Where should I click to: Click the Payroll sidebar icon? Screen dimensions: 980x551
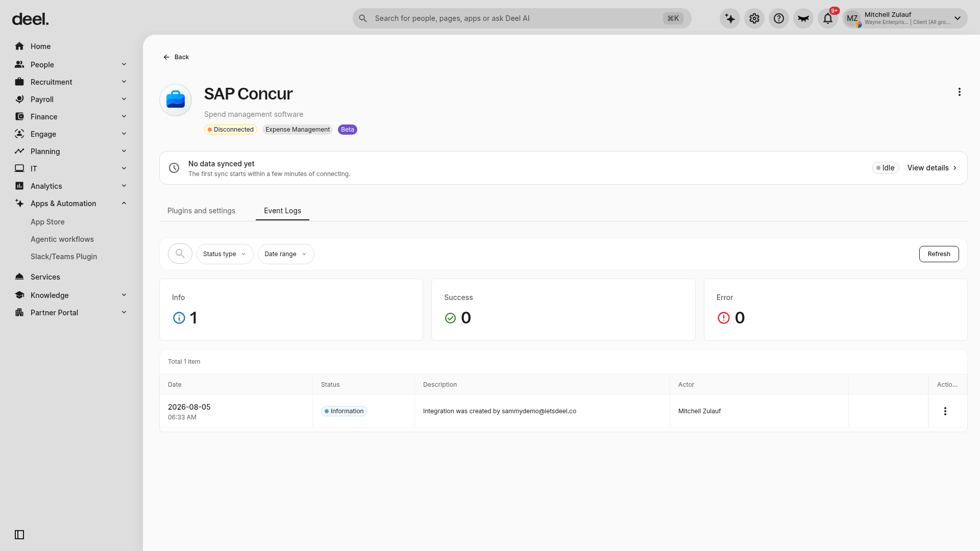(x=19, y=99)
